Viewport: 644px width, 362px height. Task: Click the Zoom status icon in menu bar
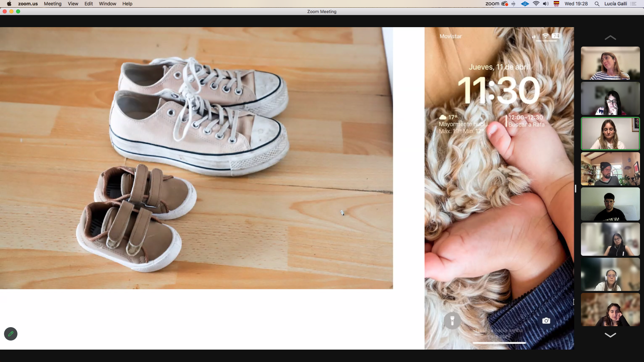point(492,4)
